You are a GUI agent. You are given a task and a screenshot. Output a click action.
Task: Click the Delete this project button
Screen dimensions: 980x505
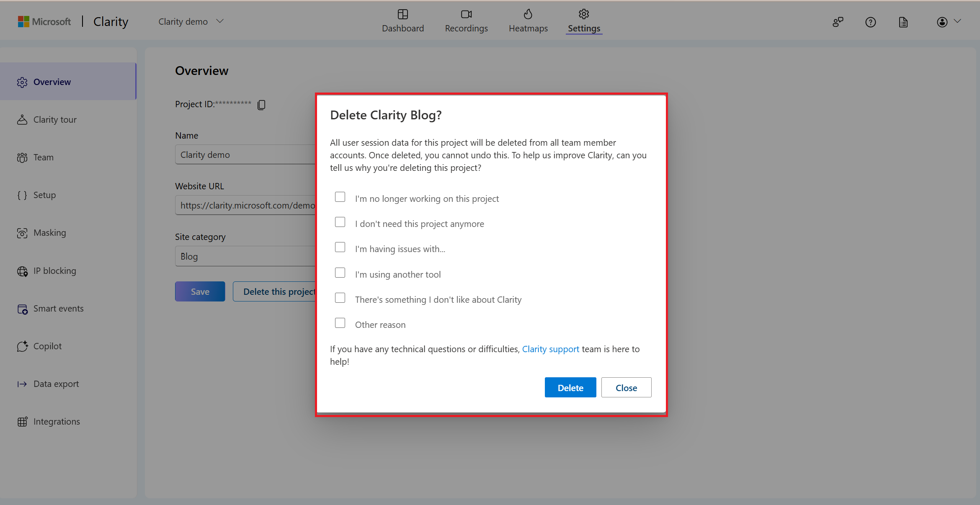tap(274, 291)
